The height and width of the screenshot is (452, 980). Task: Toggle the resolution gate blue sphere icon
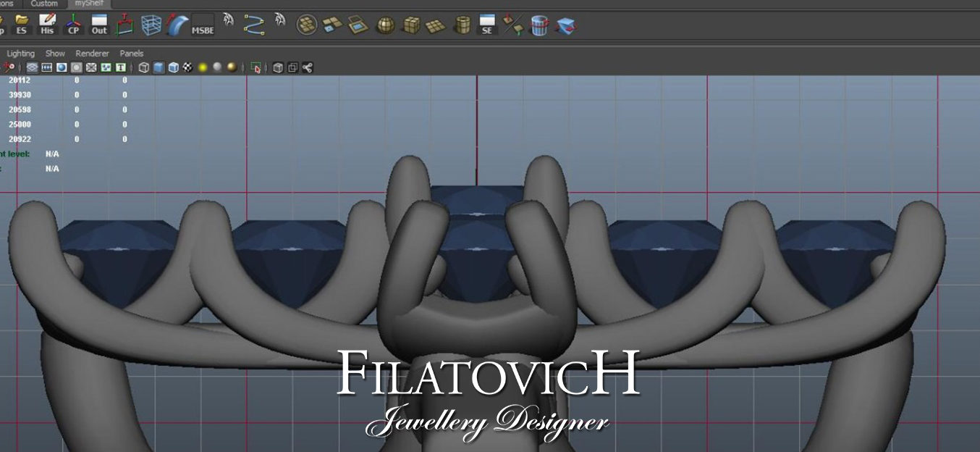(x=62, y=67)
